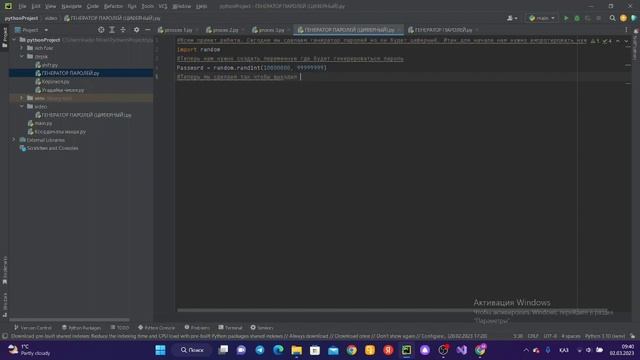The image size is (640, 360).
Task: Open Python Packages tool window
Action: 81,328
